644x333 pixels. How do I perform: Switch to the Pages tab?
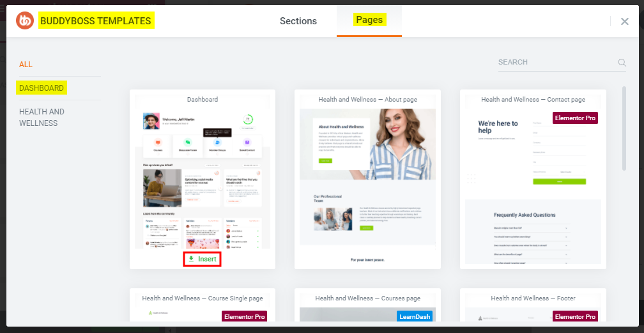369,20
